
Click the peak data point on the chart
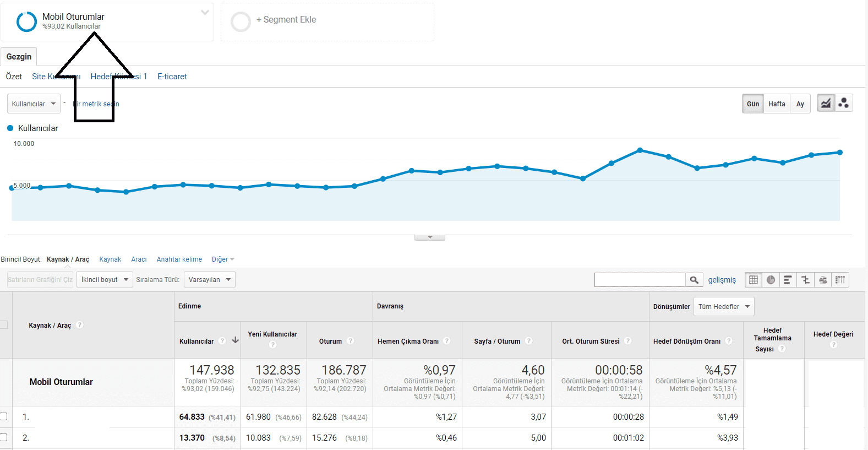pyautogui.click(x=640, y=150)
